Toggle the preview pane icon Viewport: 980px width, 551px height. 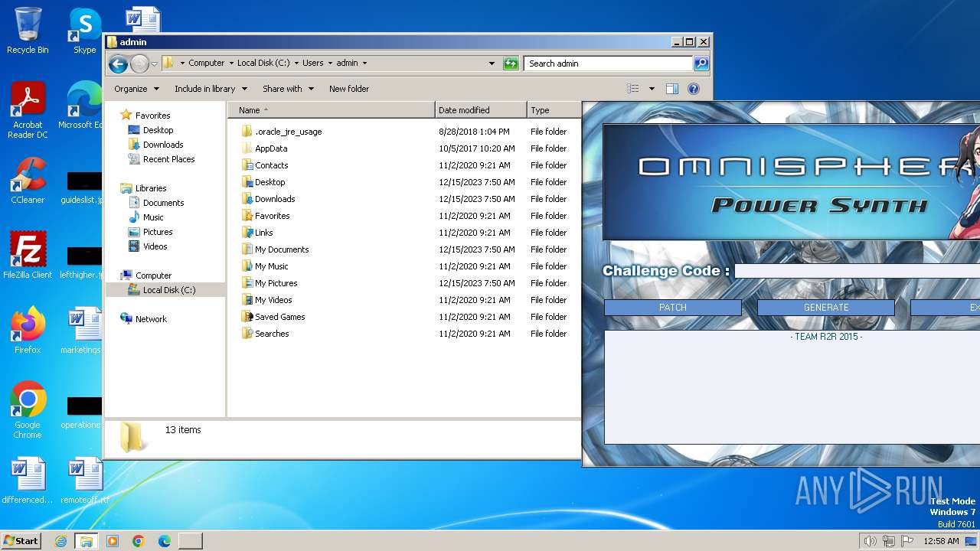click(x=671, y=89)
